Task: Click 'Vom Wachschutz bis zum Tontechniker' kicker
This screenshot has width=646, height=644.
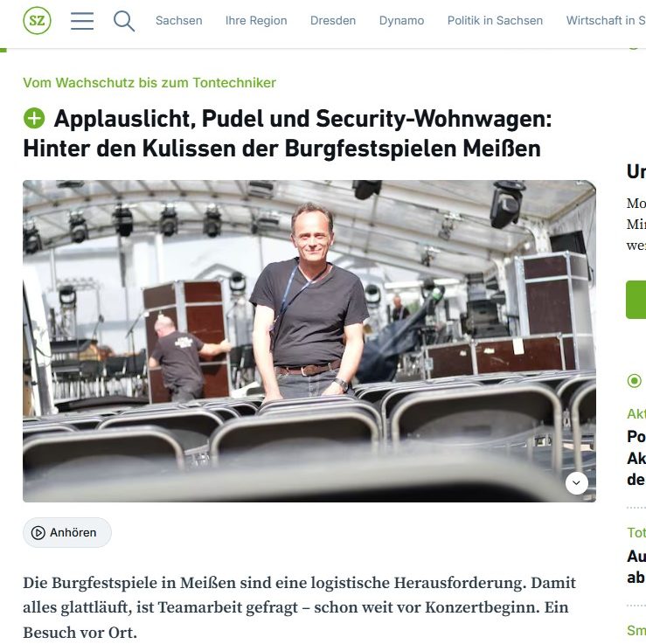Action: click(x=149, y=83)
